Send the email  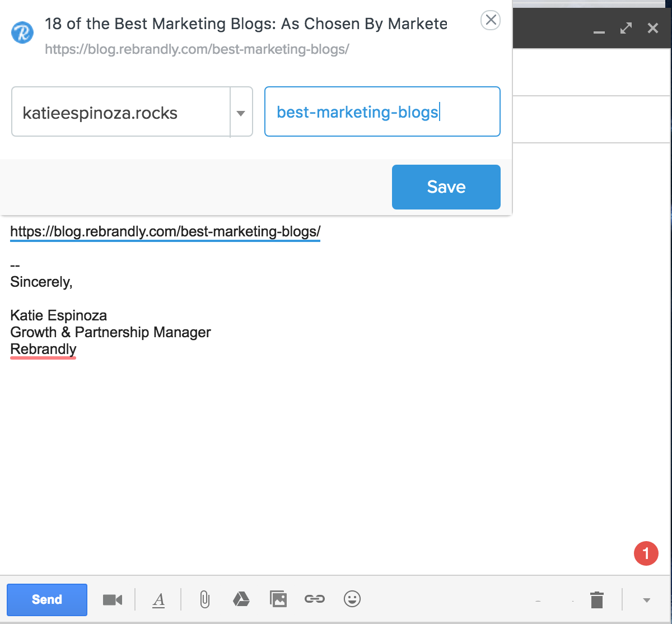(47, 599)
